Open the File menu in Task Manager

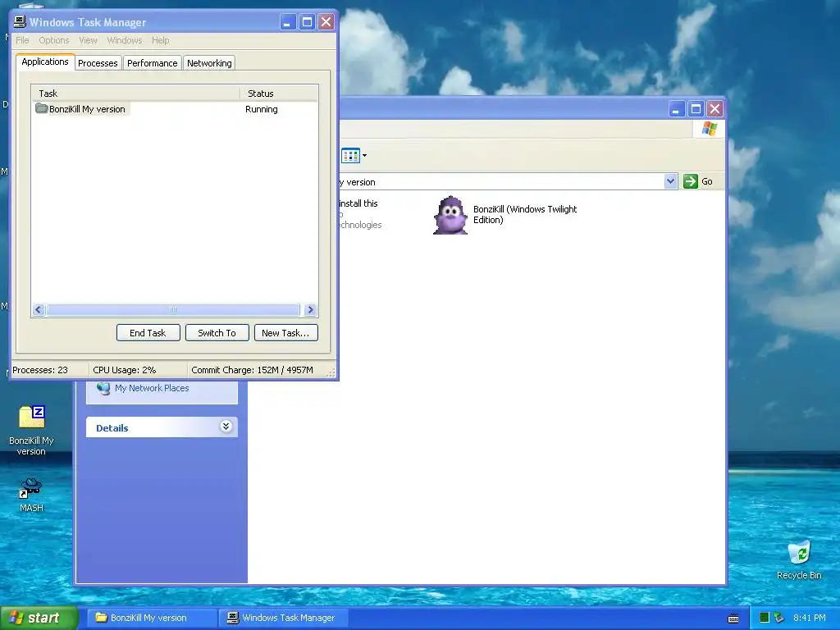(x=22, y=40)
